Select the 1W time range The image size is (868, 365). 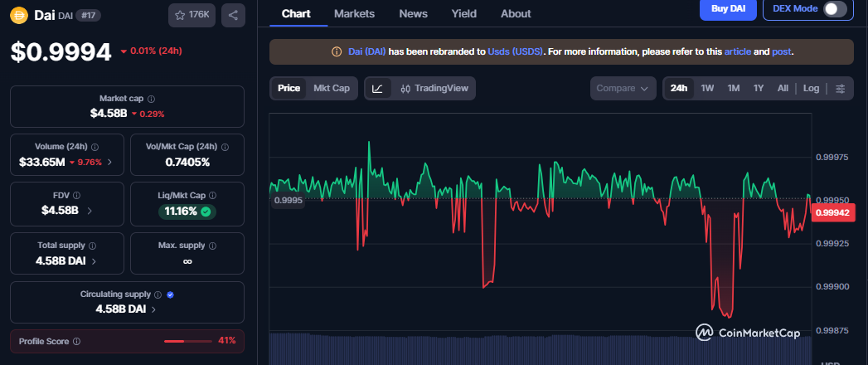coord(707,88)
